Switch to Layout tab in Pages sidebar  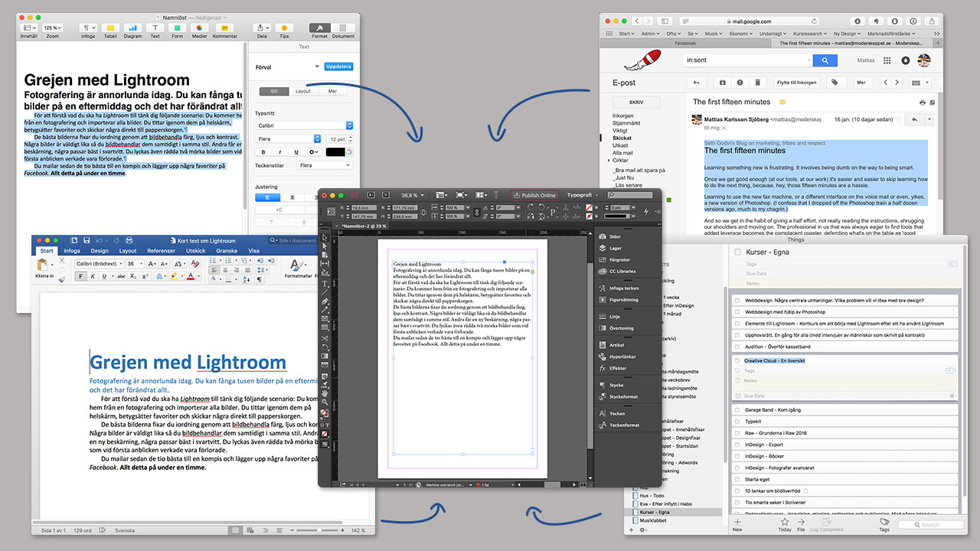(303, 91)
